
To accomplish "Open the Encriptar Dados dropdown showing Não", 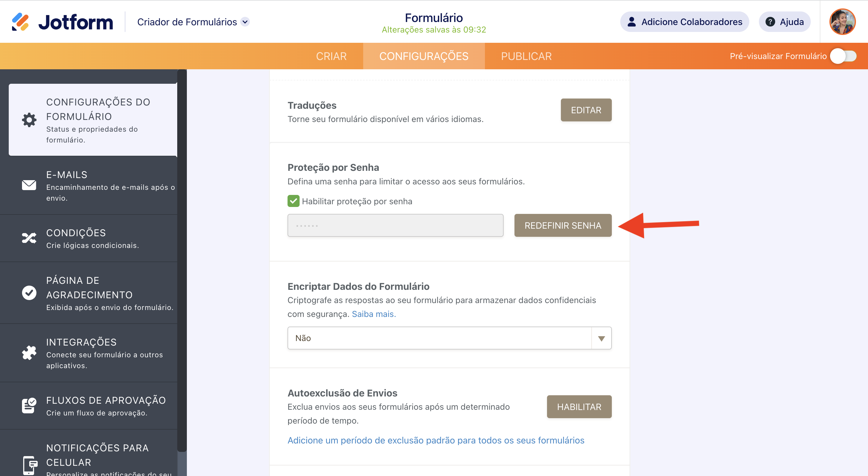I will 449,338.
